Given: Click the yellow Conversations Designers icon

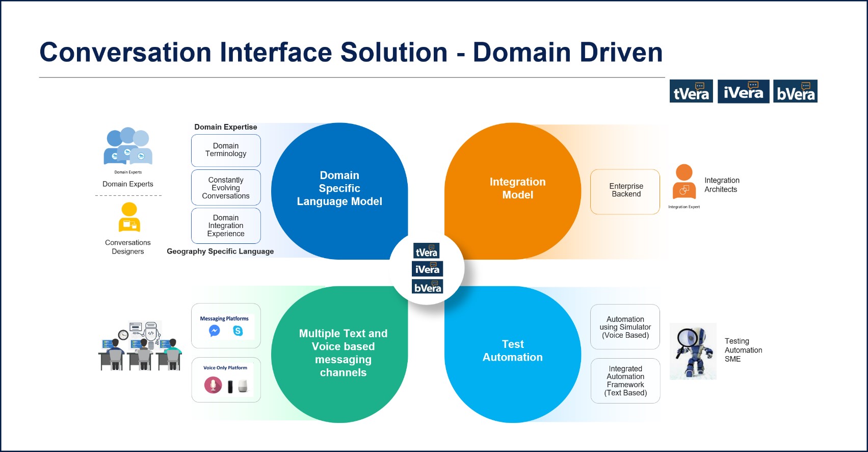Looking at the screenshot, I should point(129,218).
